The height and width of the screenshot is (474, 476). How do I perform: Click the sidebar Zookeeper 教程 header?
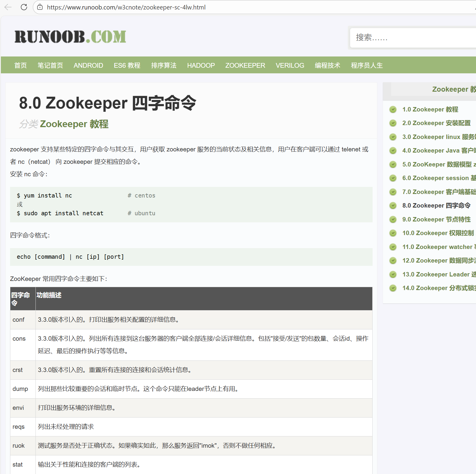point(454,89)
